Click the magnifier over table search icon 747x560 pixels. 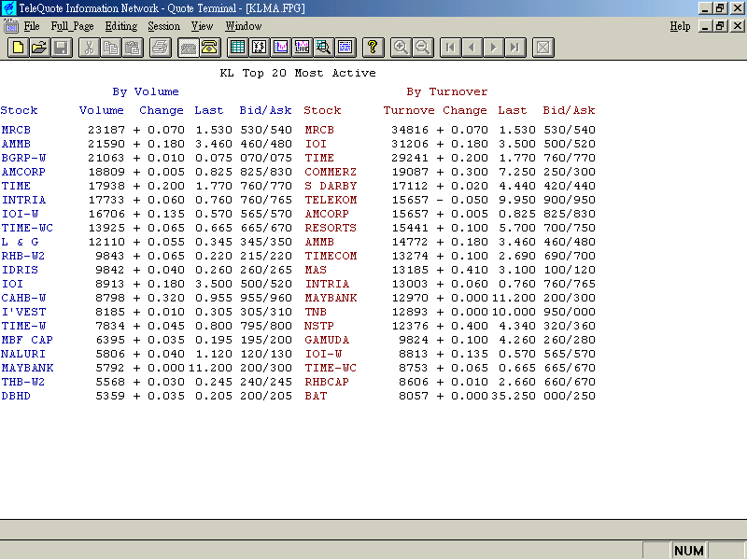(324, 48)
